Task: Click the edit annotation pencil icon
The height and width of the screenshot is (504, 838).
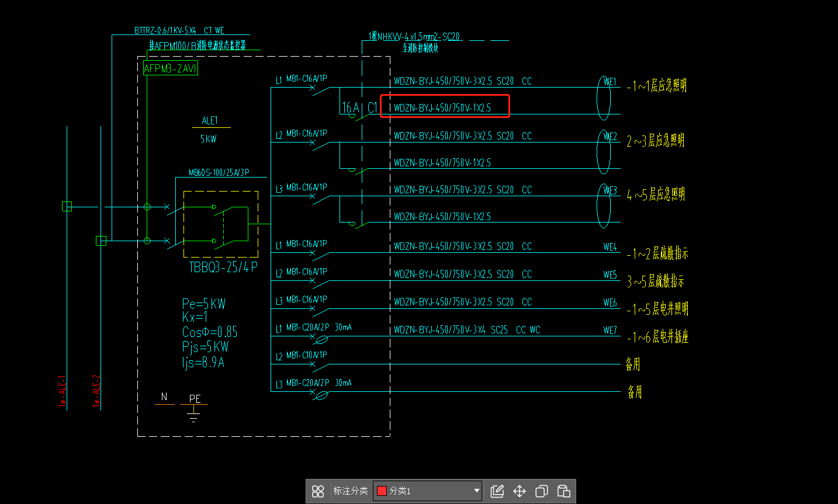Action: [x=497, y=491]
